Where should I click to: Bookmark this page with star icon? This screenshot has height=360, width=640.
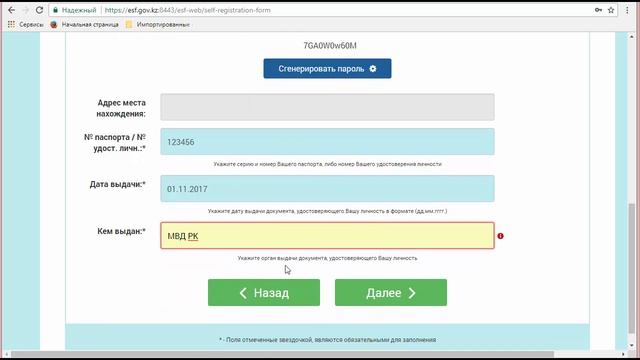(x=611, y=10)
